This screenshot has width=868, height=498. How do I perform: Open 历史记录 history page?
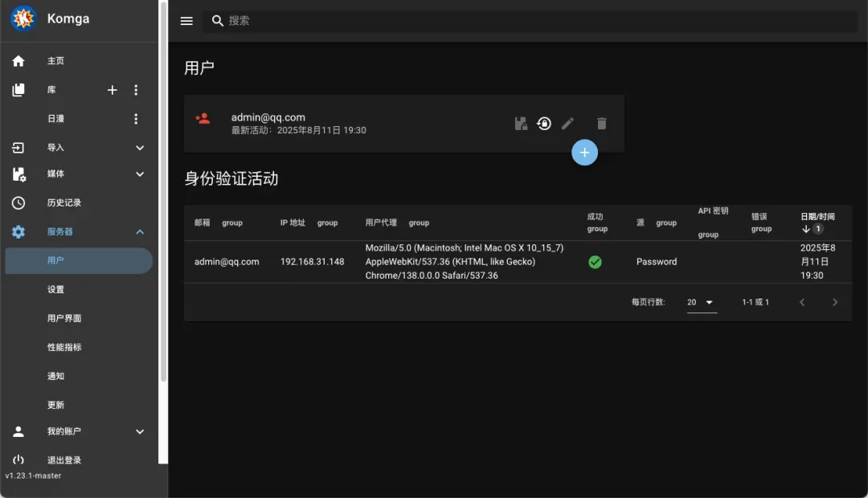point(64,202)
